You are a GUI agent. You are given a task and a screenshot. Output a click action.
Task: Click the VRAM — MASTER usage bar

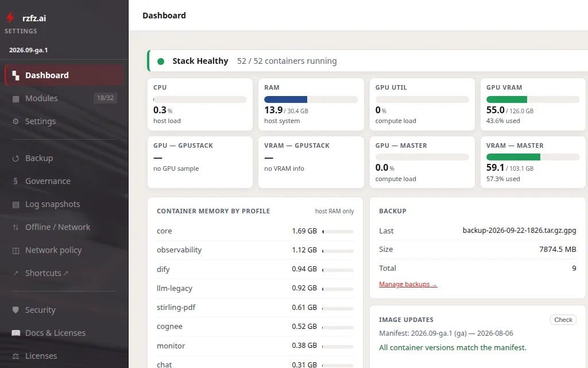533,157
